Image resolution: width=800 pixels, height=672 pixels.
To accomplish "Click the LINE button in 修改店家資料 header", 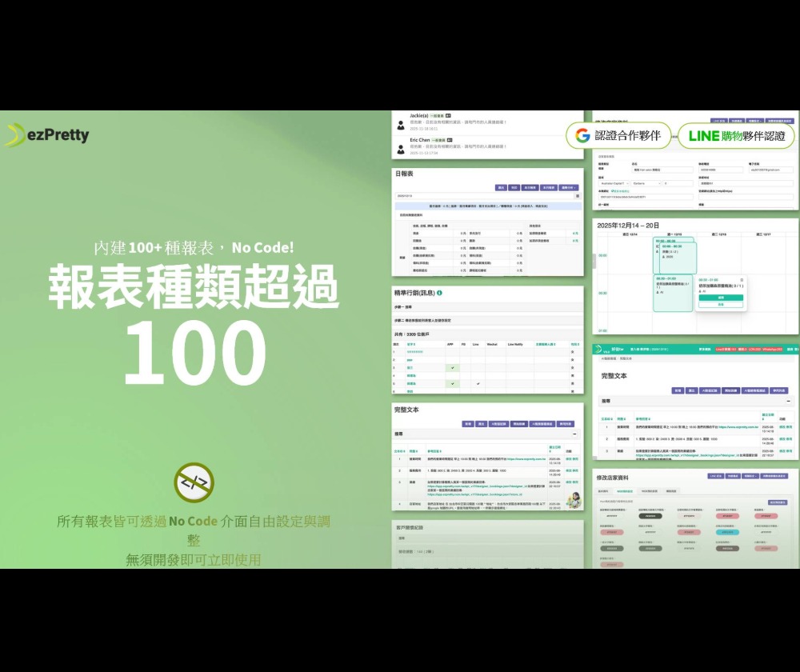I will tap(716, 476).
